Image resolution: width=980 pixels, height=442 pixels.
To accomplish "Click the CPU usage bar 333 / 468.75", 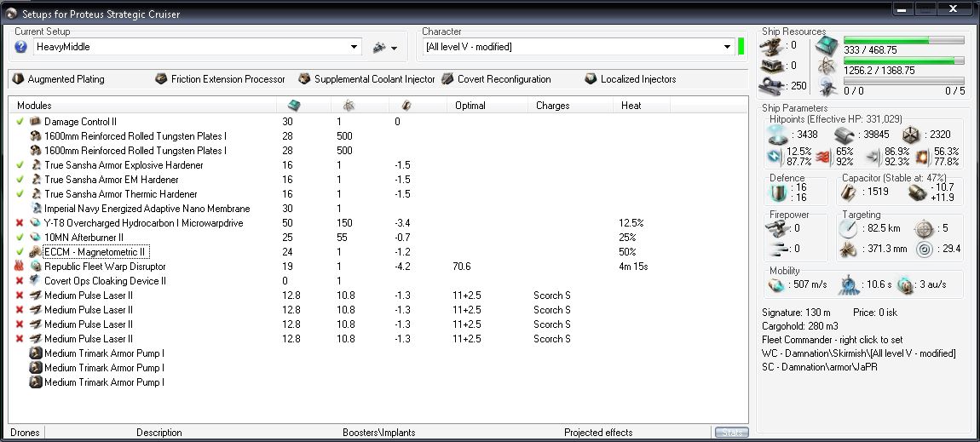I will click(904, 41).
